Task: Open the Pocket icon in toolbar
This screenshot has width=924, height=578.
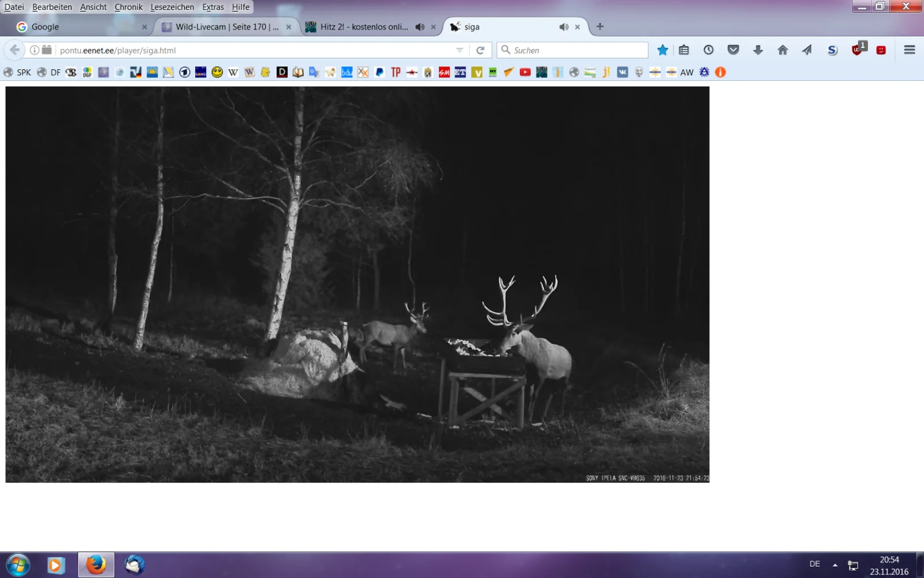Action: 733,50
